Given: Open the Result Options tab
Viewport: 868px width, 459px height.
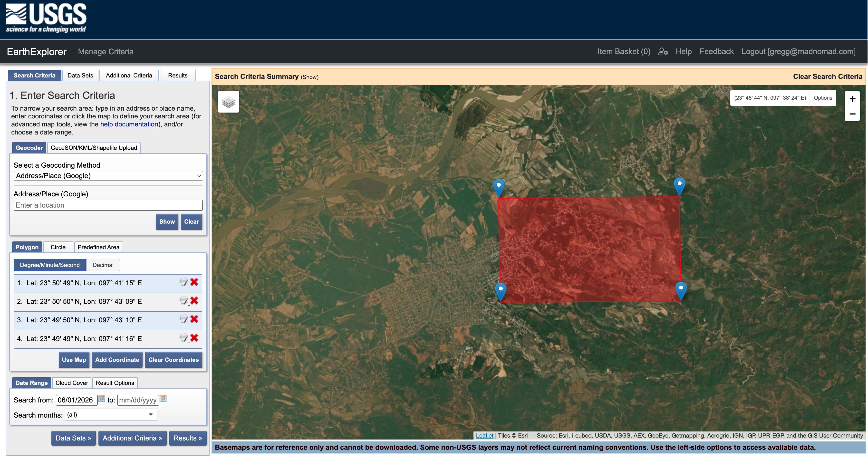Looking at the screenshot, I should click(115, 383).
